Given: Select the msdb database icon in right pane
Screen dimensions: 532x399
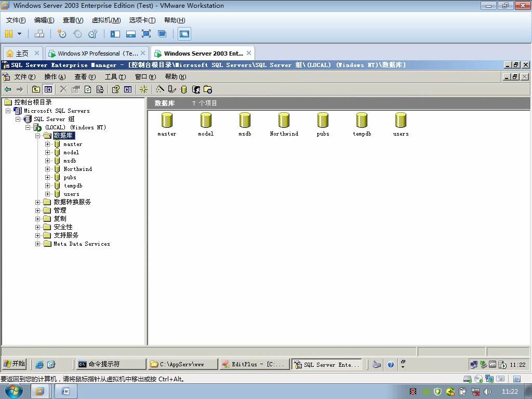Looking at the screenshot, I should tap(245, 125).
